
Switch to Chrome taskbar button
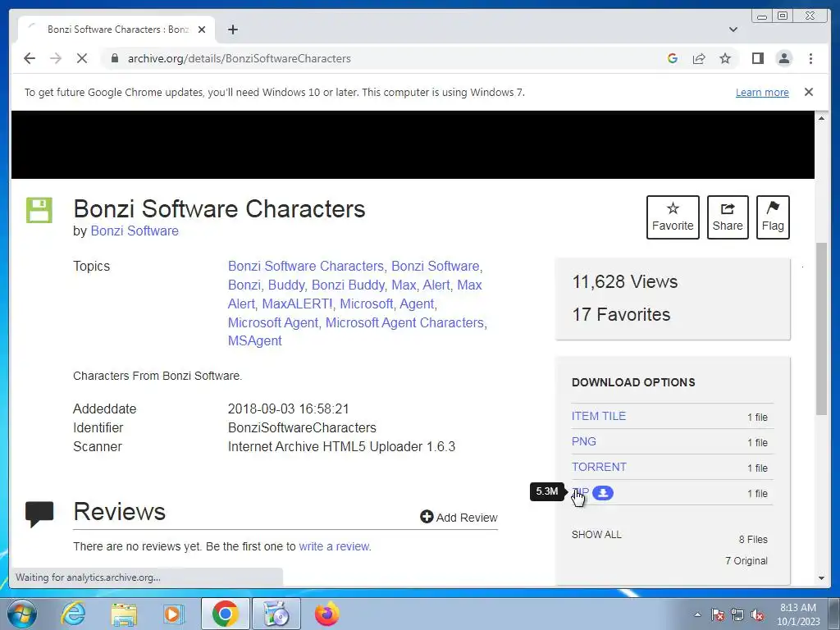pos(225,614)
